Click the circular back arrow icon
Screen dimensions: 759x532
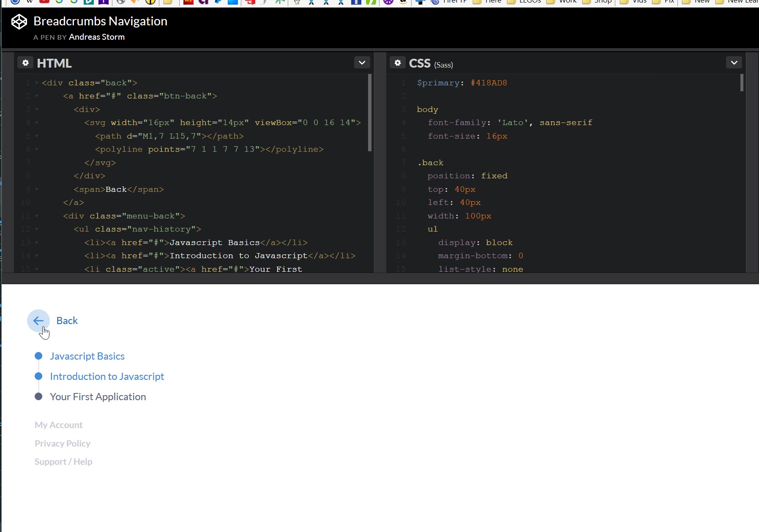pyautogui.click(x=38, y=321)
